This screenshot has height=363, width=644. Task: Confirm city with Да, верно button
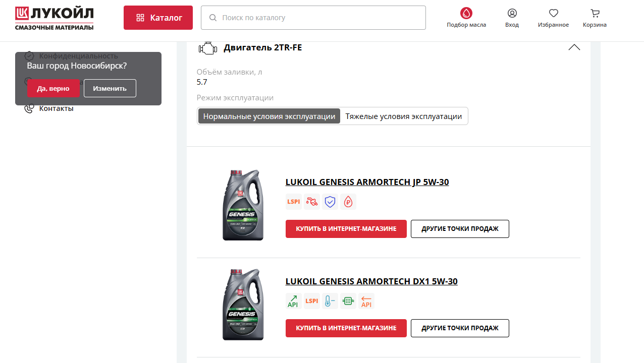(53, 88)
